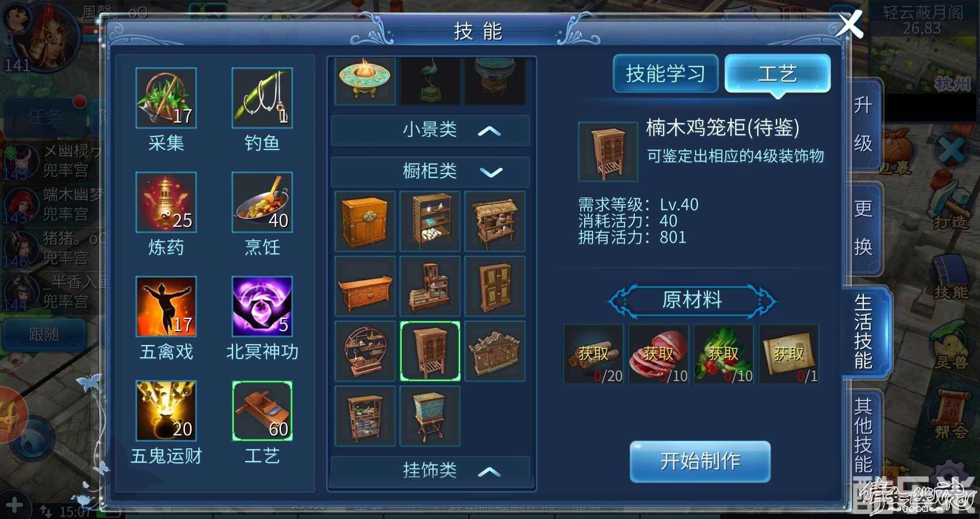Select the 烹饪 cooking skill icon
Screen dimensions: 980x519
click(x=262, y=202)
